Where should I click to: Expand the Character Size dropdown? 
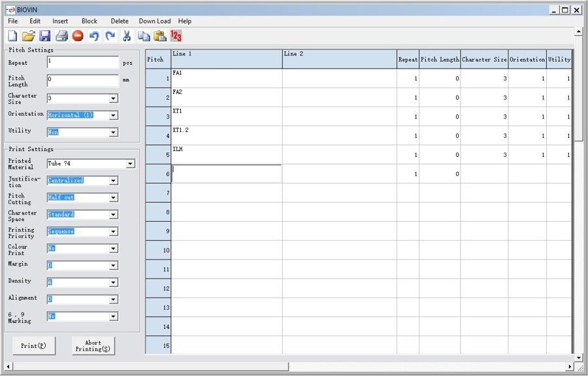tap(113, 99)
